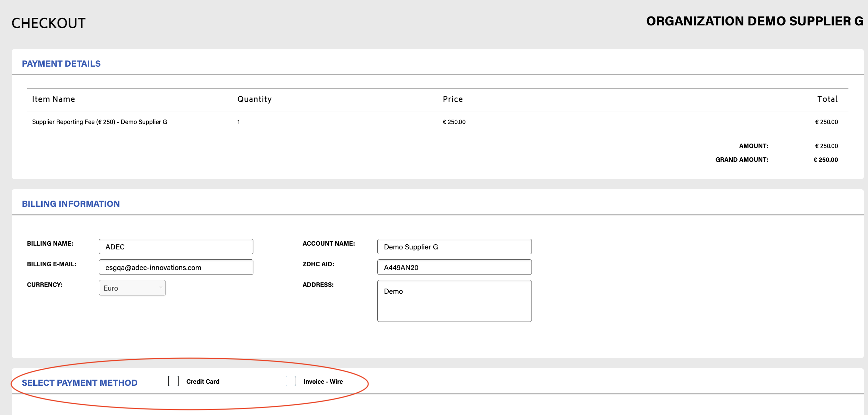Viewport: 868px width, 415px height.
Task: Click the Total column header
Action: pos(827,99)
